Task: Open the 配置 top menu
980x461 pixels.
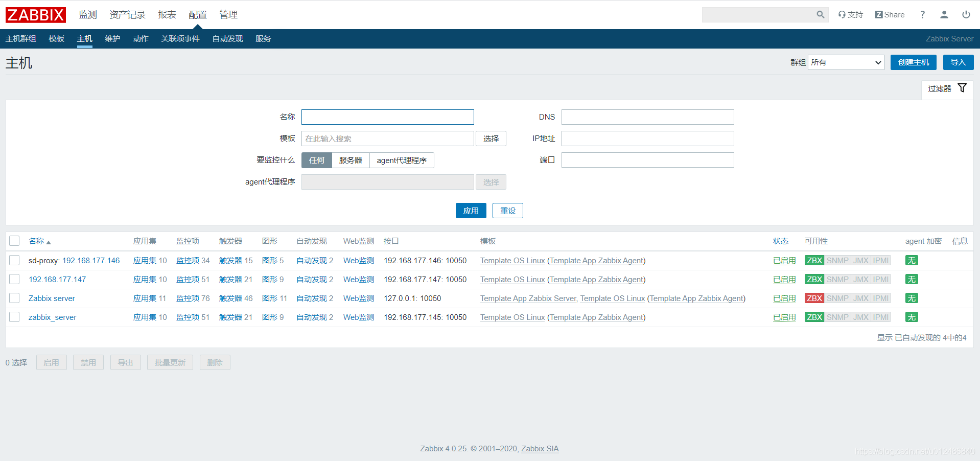Action: [x=198, y=15]
